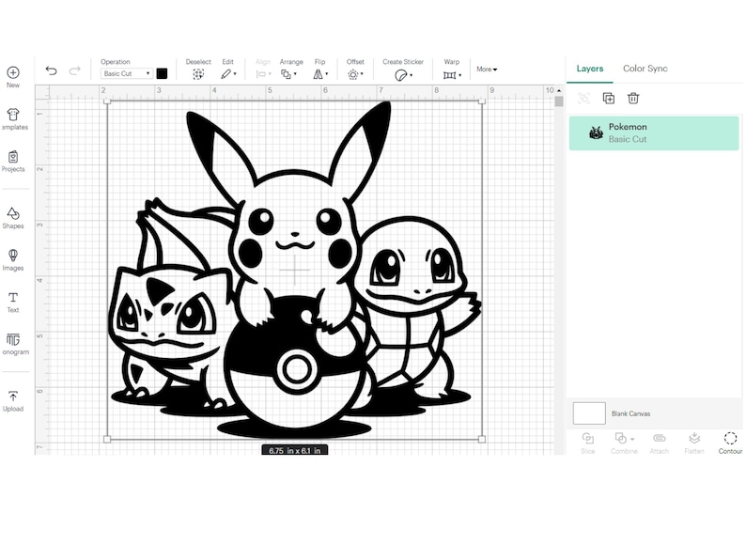Image resolution: width=746 pixels, height=560 pixels.
Task: Switch to the Color Sync tab
Action: (645, 69)
